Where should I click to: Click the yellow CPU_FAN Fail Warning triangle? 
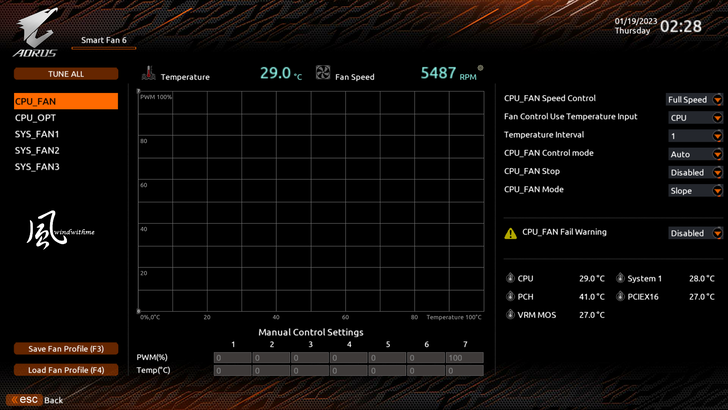coord(510,233)
